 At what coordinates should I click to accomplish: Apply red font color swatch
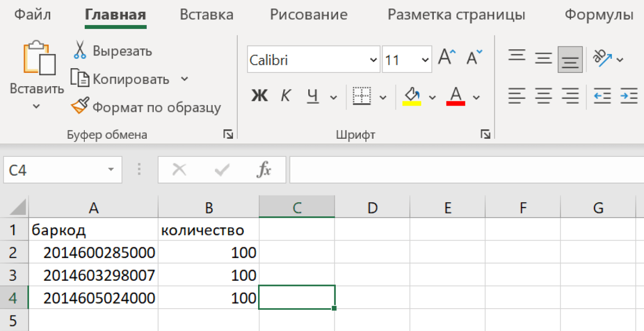point(455,96)
